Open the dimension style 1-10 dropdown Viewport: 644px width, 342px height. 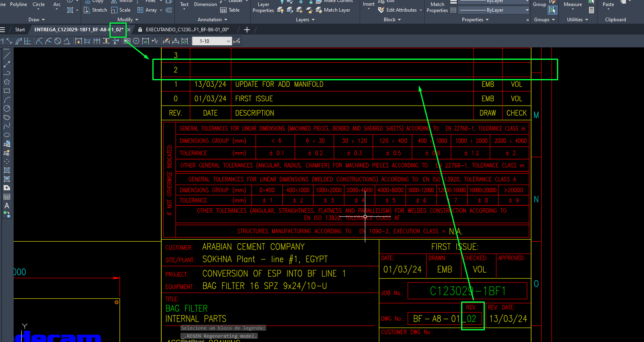(228, 41)
